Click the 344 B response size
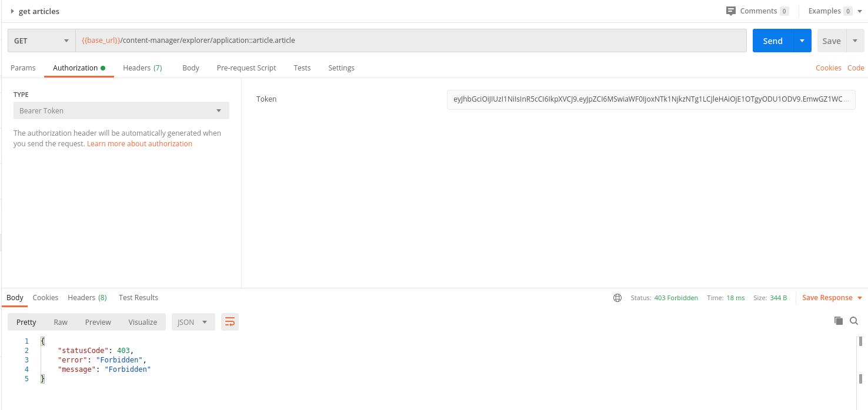868x410 pixels. click(778, 298)
